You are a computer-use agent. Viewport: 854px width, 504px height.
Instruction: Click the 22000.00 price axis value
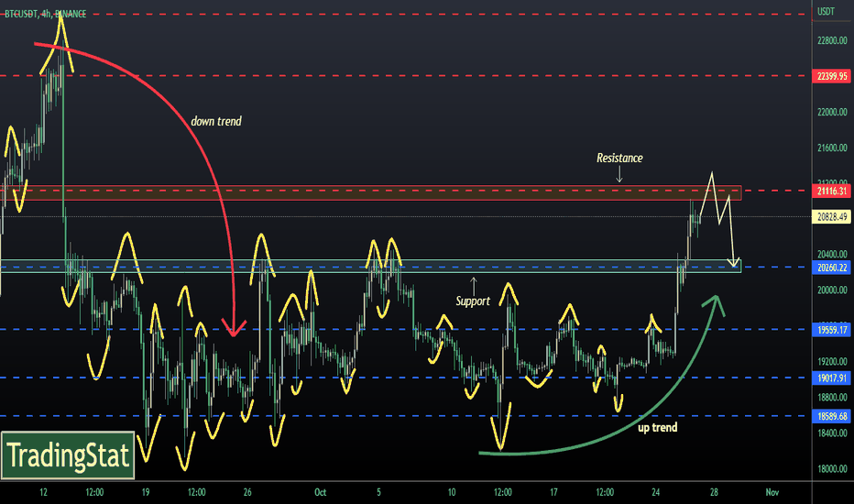(x=832, y=112)
